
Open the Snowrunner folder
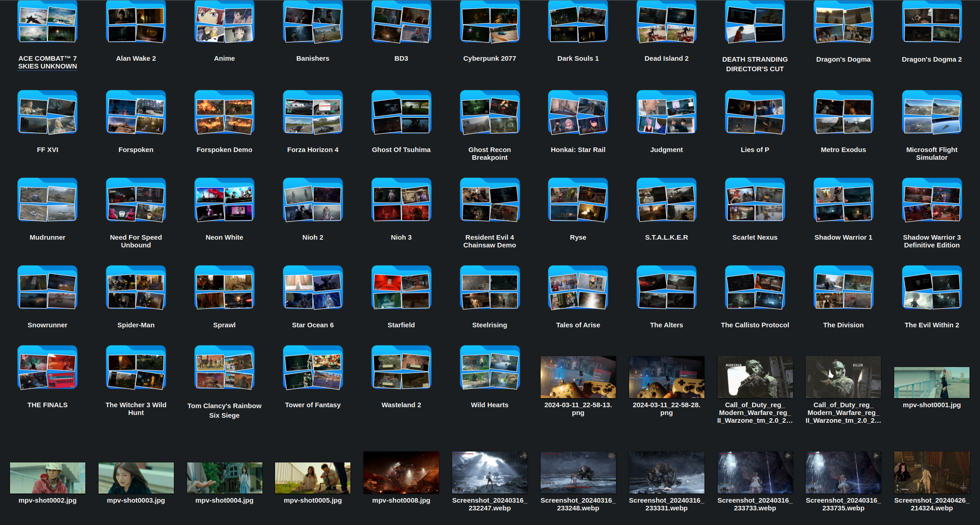coord(47,288)
